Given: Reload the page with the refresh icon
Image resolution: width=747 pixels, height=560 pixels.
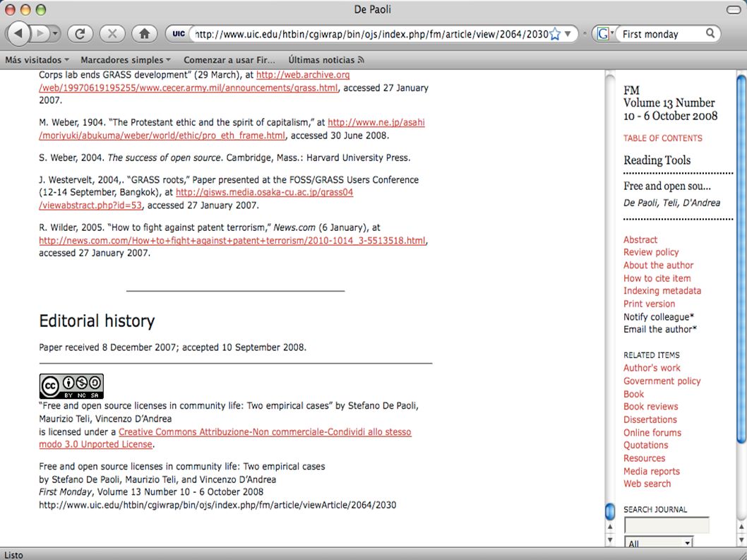Looking at the screenshot, I should [x=80, y=33].
